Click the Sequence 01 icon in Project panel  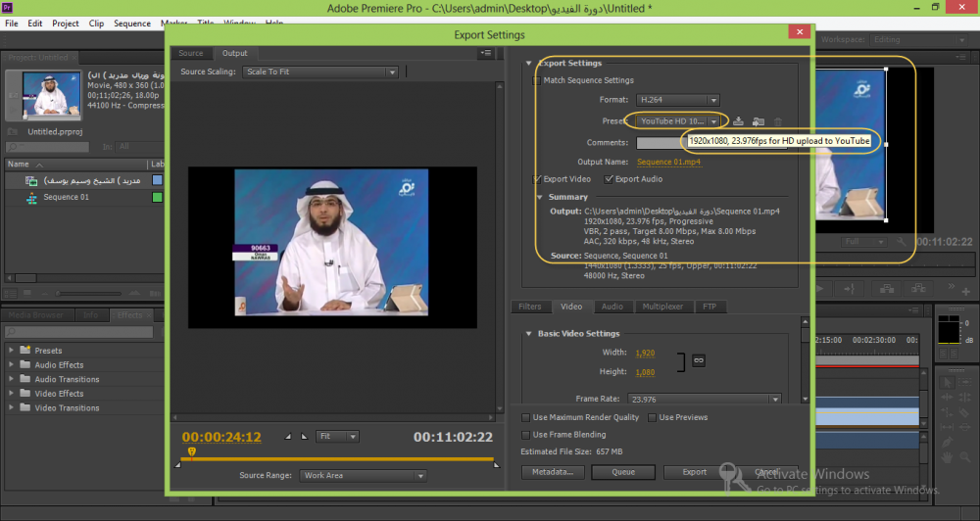click(30, 197)
